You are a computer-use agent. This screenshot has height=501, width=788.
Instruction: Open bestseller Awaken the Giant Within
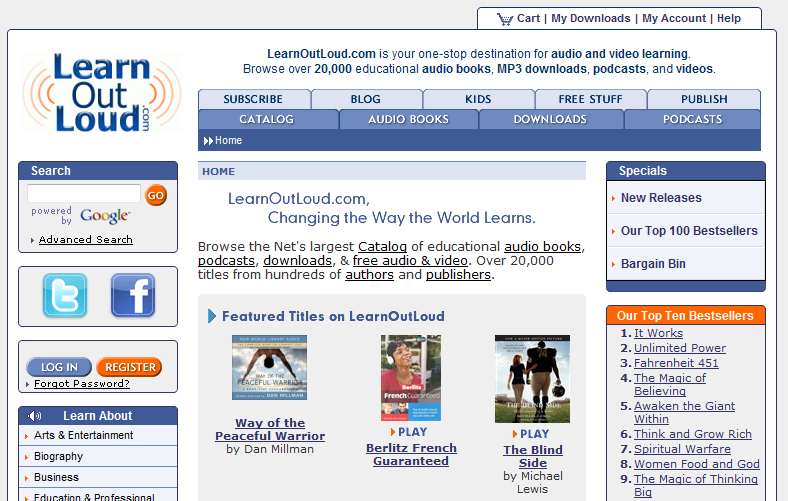point(684,413)
